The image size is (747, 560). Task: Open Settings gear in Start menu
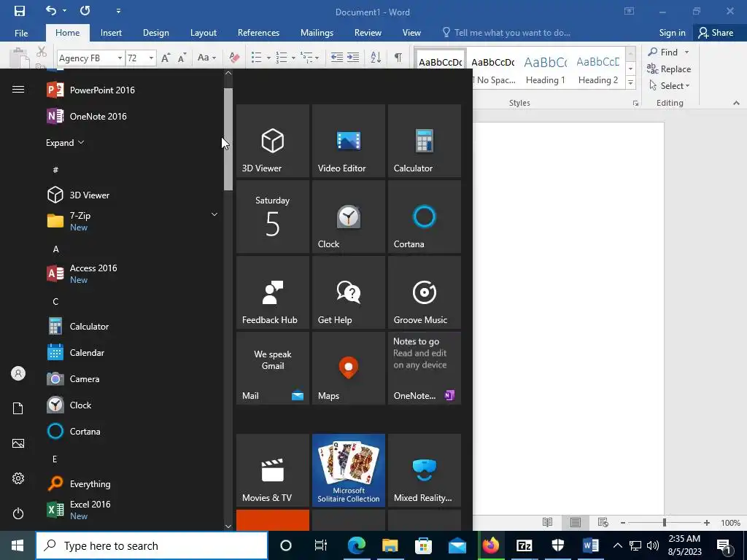point(18,478)
